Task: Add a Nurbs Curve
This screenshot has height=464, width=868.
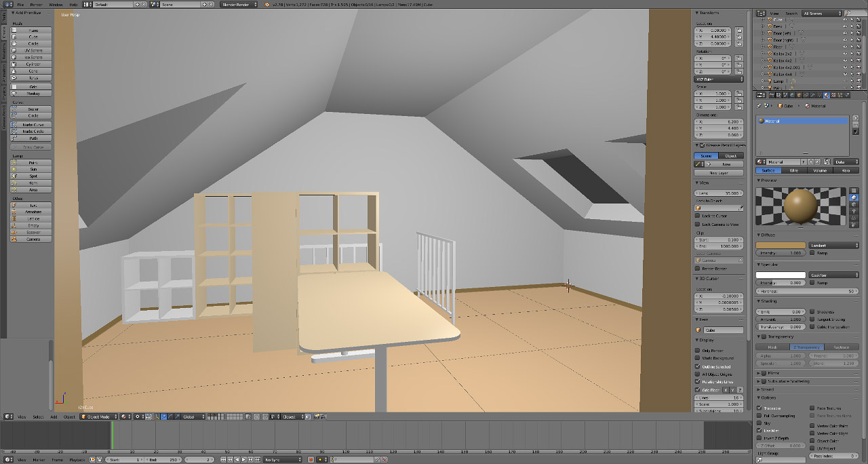Action: pos(31,125)
